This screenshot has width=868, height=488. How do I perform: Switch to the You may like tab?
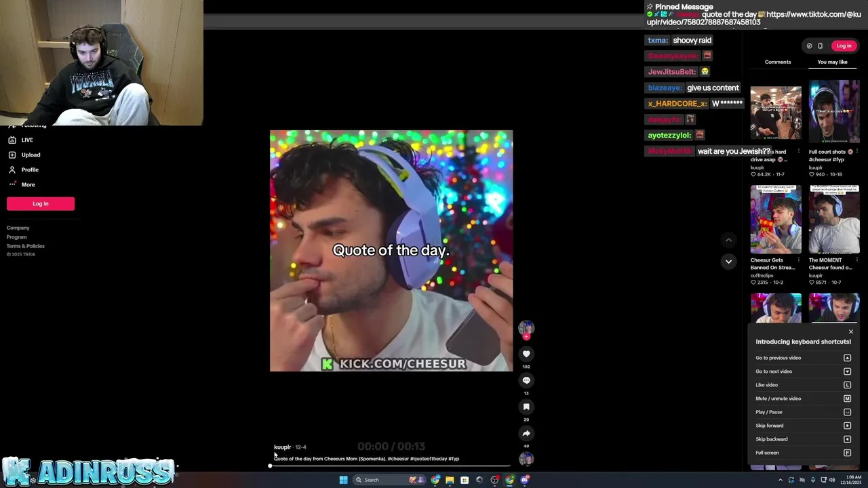(x=832, y=62)
